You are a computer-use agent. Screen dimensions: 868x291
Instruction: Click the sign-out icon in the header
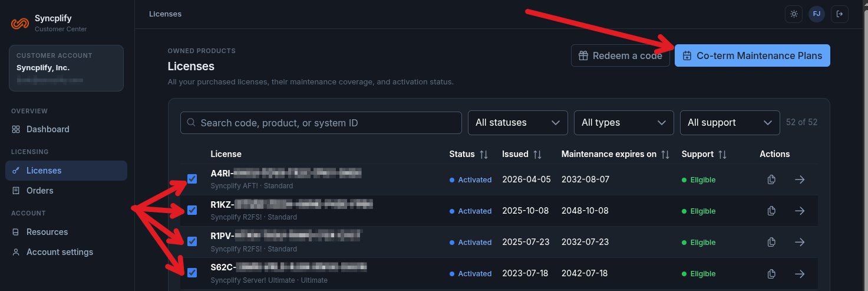pos(840,14)
